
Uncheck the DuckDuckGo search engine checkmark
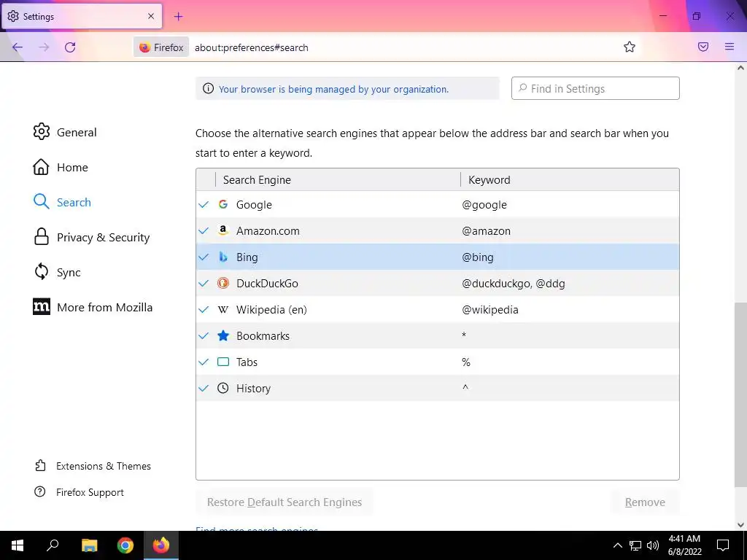204,284
